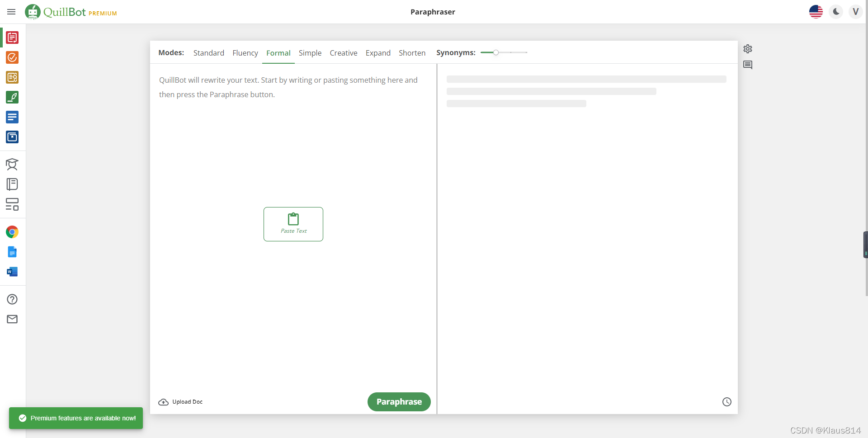Click the QuillBot logo

click(x=56, y=12)
